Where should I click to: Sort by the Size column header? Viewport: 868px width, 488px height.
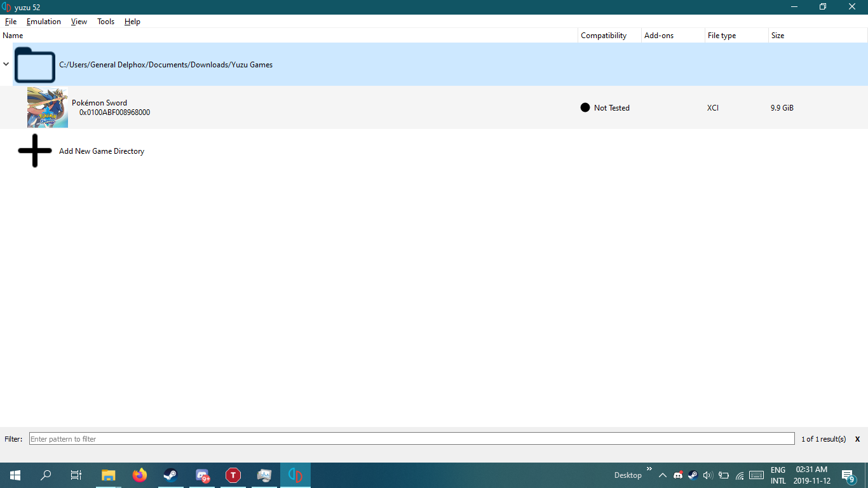[x=818, y=36]
